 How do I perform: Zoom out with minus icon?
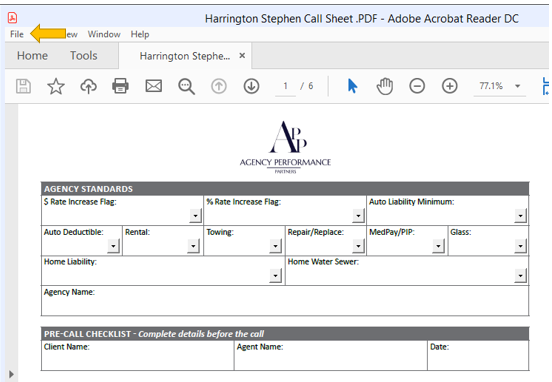point(417,86)
